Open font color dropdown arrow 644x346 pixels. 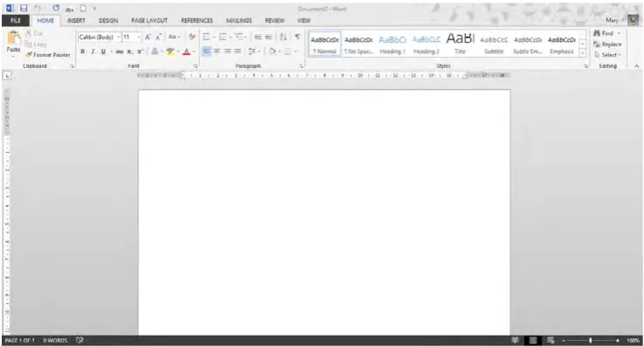click(194, 52)
